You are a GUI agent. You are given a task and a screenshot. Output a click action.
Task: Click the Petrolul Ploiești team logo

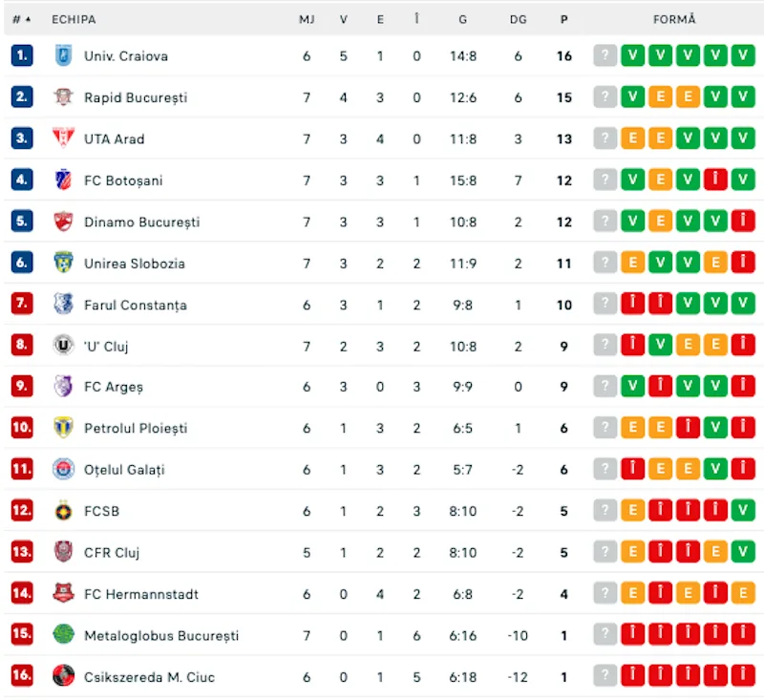[x=63, y=429]
